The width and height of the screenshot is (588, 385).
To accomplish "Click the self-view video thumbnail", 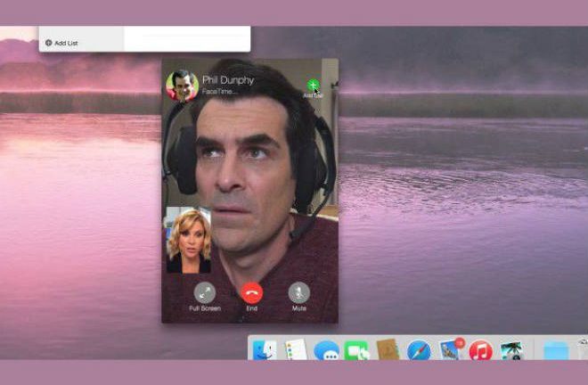I will pyautogui.click(x=188, y=240).
